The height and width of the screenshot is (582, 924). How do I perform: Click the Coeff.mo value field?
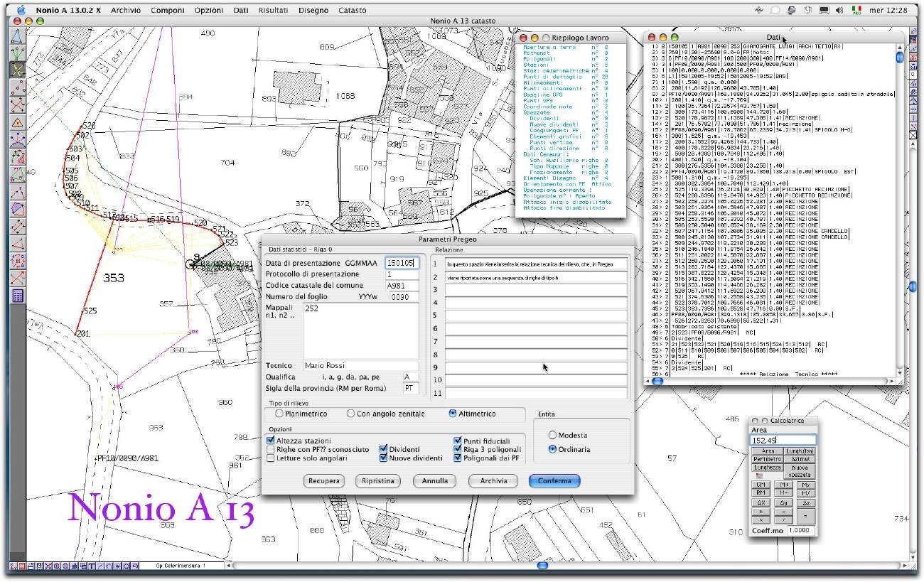tap(801, 531)
